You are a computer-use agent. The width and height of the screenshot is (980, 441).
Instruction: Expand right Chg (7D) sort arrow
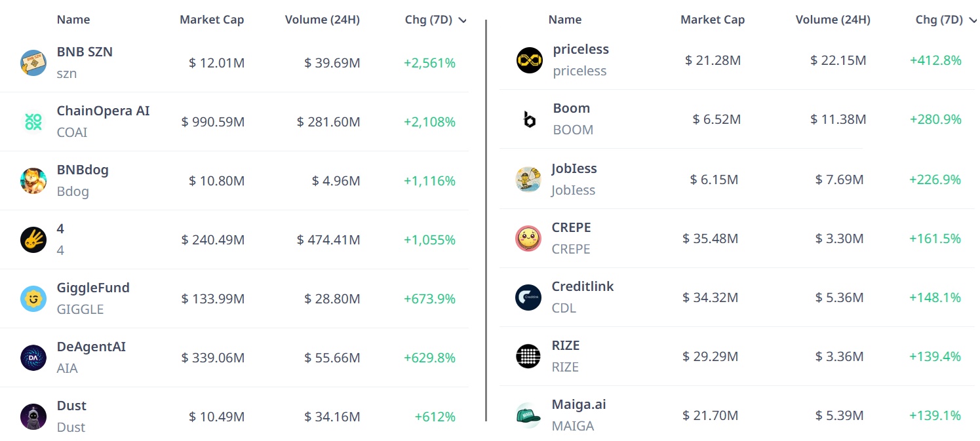[973, 20]
